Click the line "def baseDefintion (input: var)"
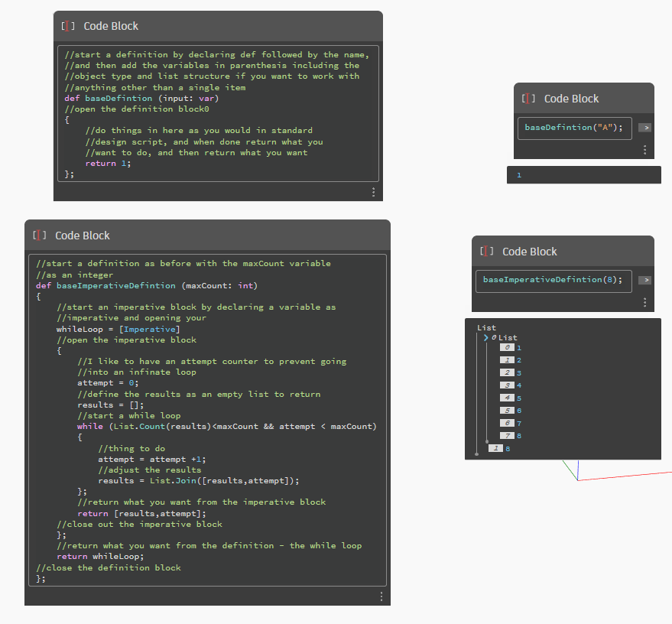 point(141,98)
